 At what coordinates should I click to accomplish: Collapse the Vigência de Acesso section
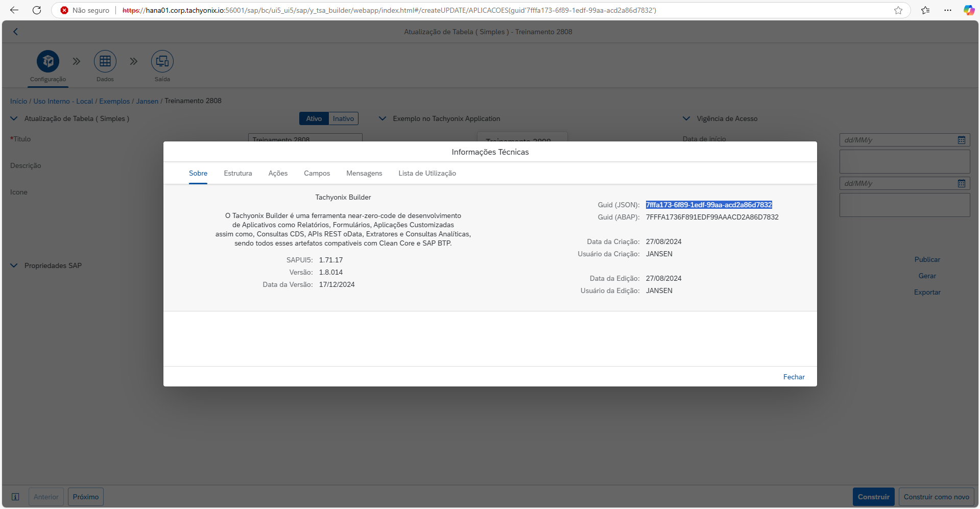click(686, 118)
